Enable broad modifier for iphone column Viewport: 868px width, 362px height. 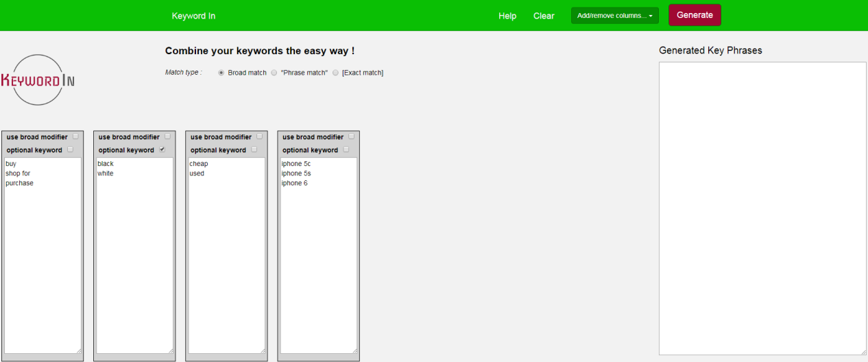coord(351,136)
